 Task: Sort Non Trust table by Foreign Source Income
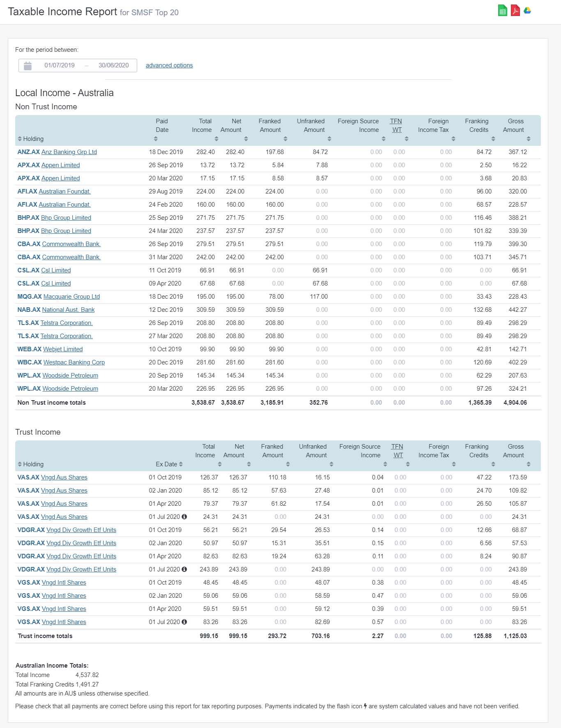tap(384, 139)
